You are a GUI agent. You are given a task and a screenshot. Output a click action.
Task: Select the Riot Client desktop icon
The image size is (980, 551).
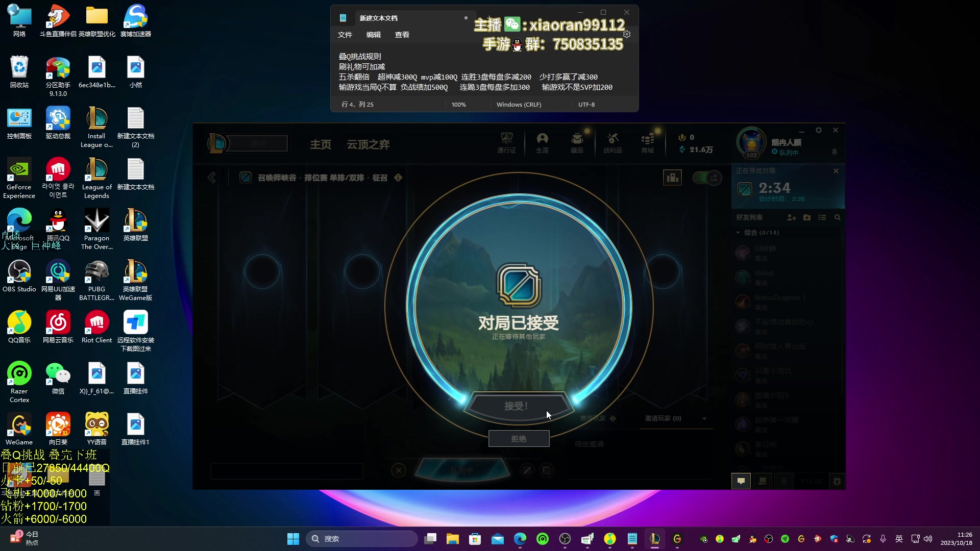point(96,327)
